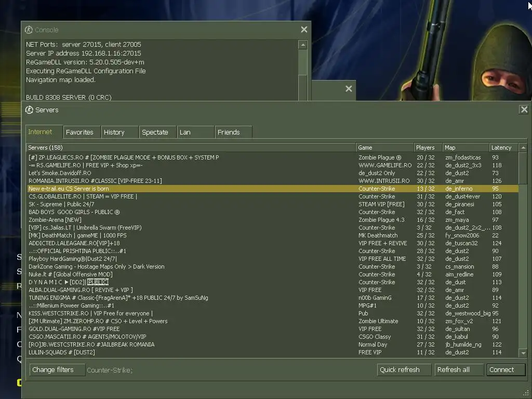The image size is (532, 399).
Task: Select DarkZone Gaming Hostage Maps server
Action: click(x=273, y=267)
